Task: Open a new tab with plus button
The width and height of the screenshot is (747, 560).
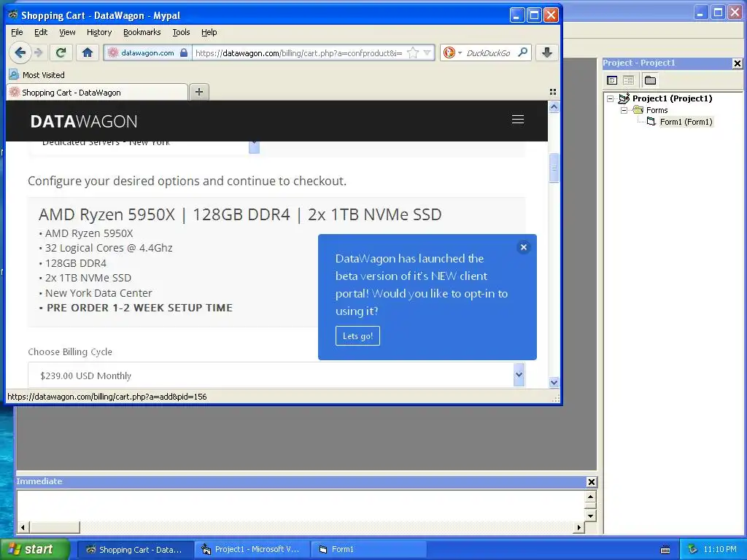Action: 199,92
